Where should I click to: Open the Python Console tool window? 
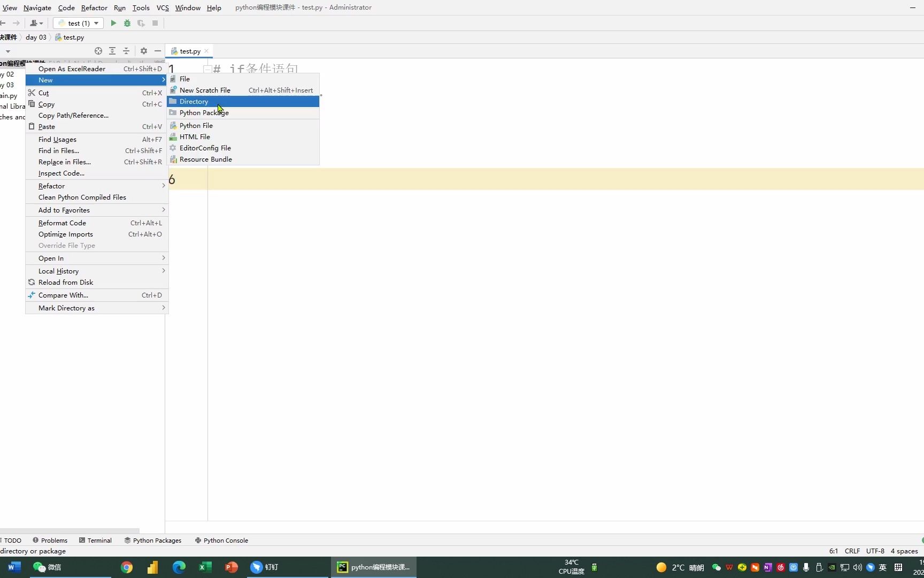coord(221,540)
